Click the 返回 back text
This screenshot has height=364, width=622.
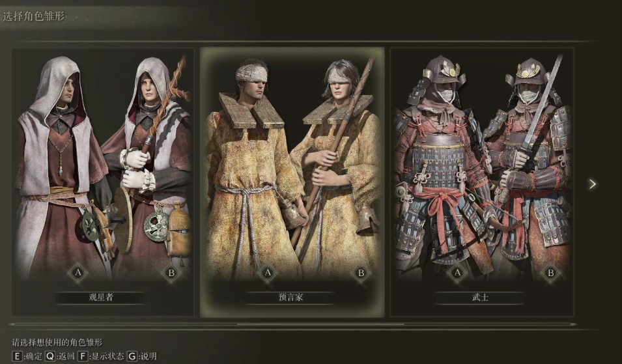(66, 356)
